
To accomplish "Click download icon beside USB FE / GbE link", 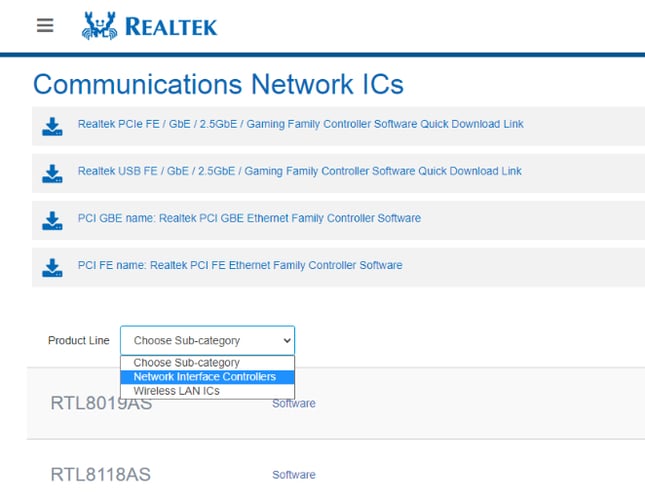I will (52, 174).
